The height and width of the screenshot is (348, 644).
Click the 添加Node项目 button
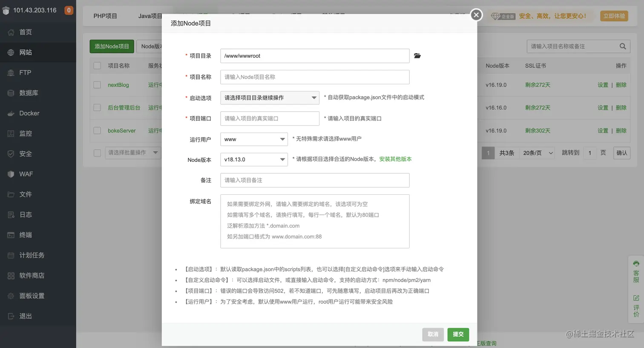click(112, 46)
